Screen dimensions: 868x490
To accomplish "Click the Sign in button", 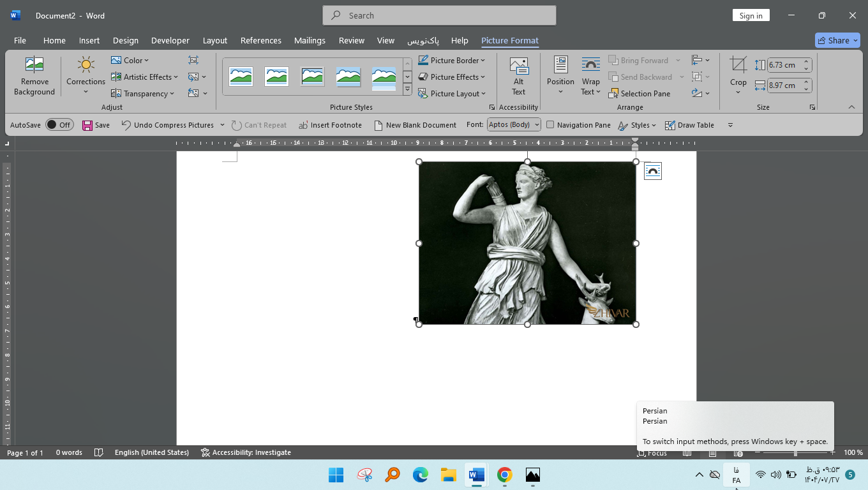I will (x=751, y=15).
